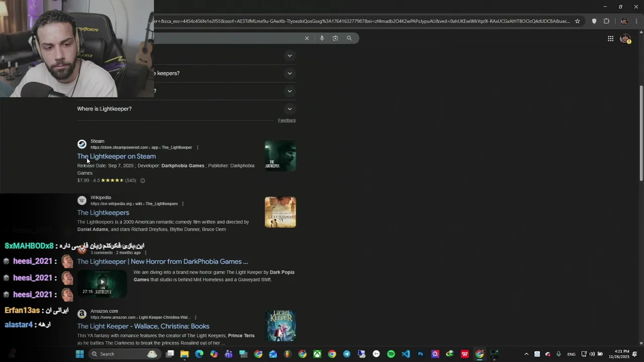Click the magnifier search button
Screen dimensions: 644x362
pos(349,38)
